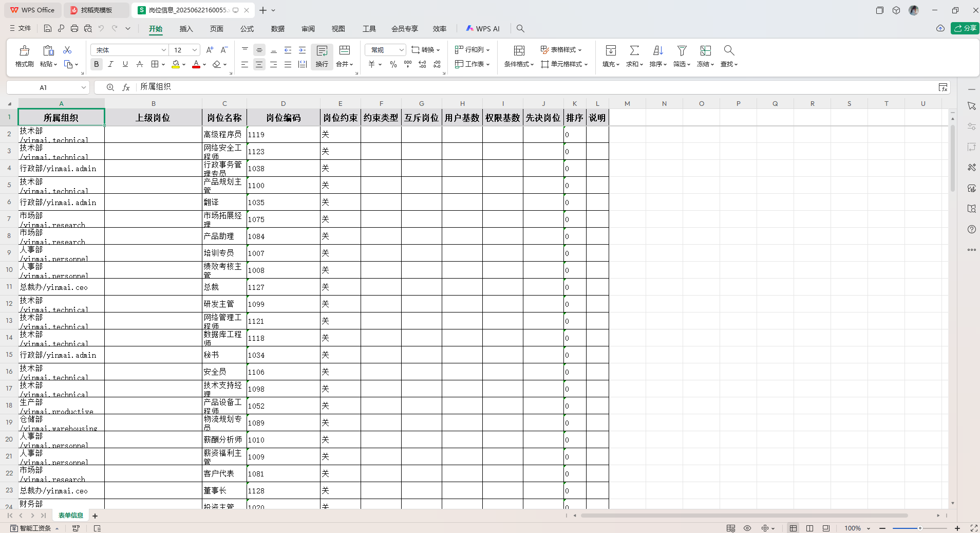The image size is (980, 533).
Task: Click the AutoSum sigma icon
Action: coord(634,51)
